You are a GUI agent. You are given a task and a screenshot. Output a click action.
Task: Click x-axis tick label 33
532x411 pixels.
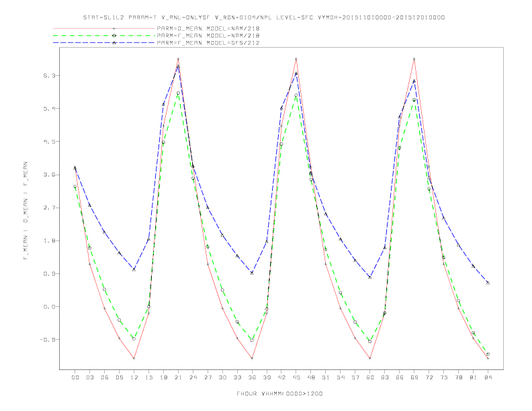pos(237,377)
